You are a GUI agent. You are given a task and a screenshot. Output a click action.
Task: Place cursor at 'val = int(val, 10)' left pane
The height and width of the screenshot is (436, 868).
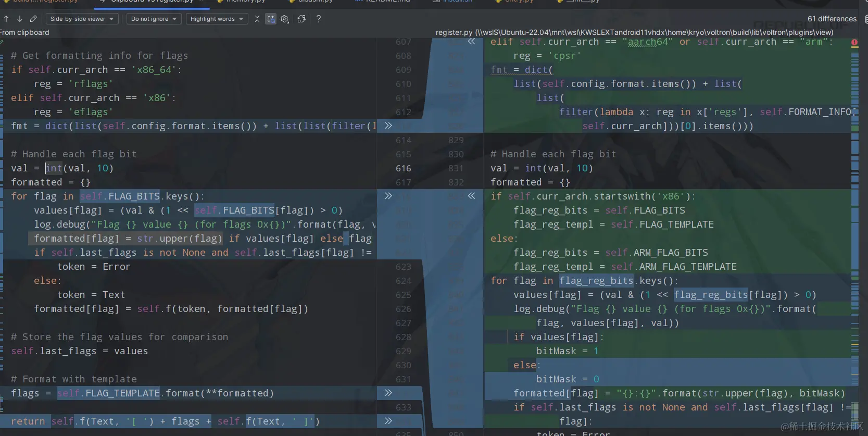coord(62,168)
